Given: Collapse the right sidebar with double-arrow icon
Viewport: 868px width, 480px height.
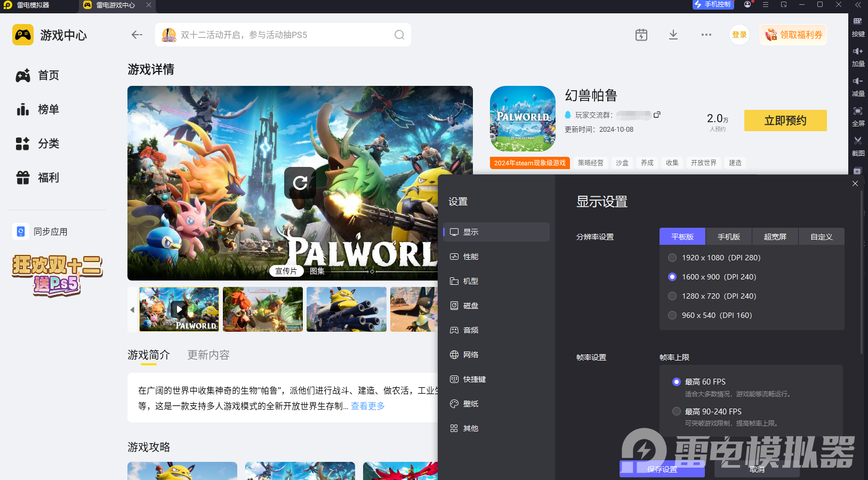Looking at the screenshot, I should coord(858,5).
